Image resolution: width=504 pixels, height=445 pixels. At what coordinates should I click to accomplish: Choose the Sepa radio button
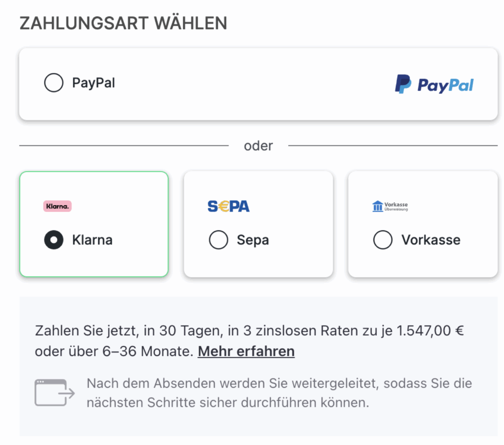218,240
